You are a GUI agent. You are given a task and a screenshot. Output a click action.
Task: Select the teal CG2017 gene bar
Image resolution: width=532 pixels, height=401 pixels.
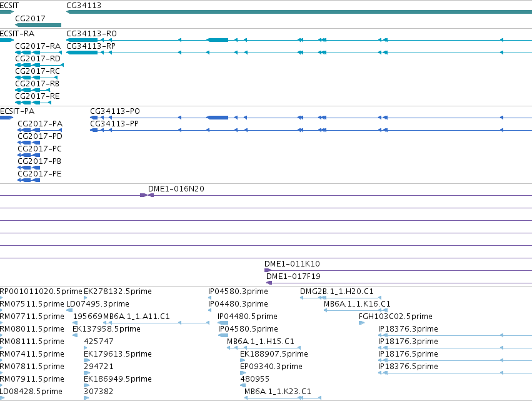click(x=38, y=25)
